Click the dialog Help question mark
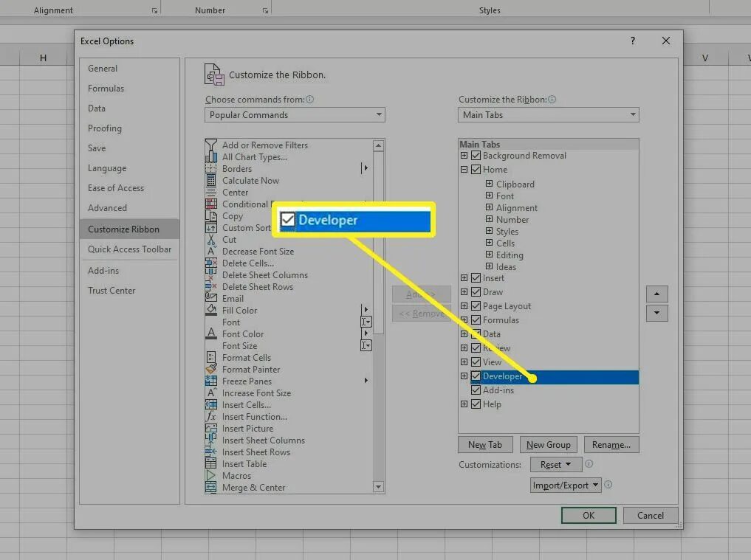The height and width of the screenshot is (560, 751). click(633, 41)
